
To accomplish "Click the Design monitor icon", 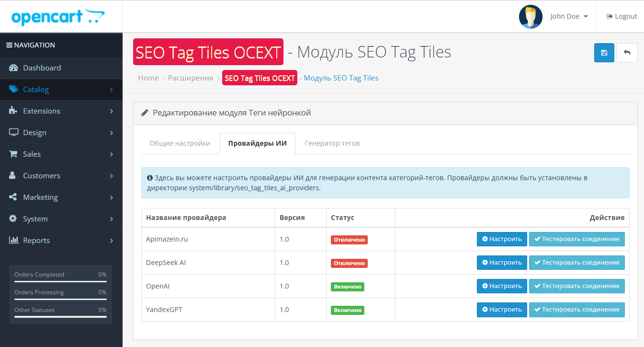I will point(13,133).
